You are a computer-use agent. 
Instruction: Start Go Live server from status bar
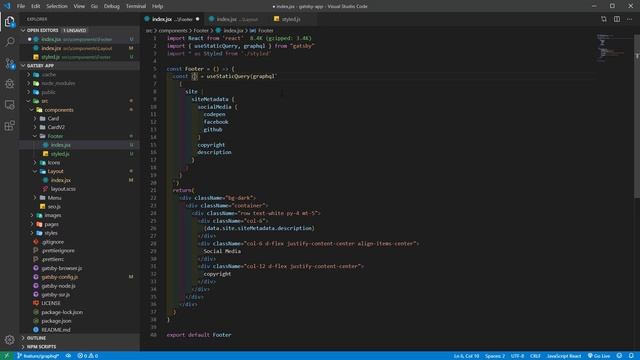pyautogui.click(x=599, y=356)
